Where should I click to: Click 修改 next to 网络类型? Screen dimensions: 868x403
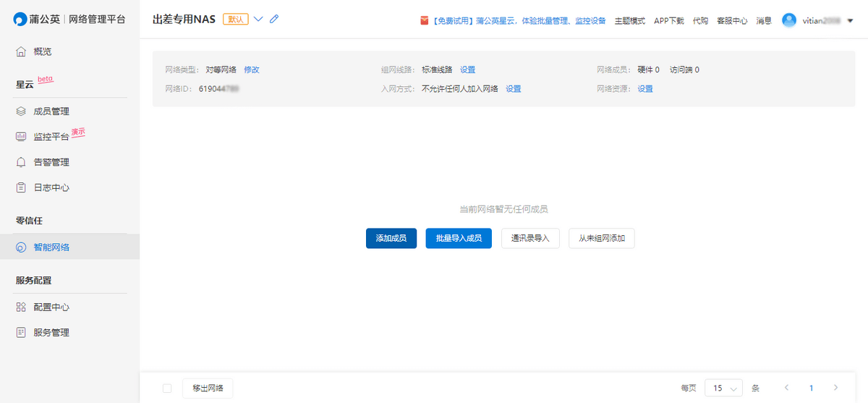point(251,70)
